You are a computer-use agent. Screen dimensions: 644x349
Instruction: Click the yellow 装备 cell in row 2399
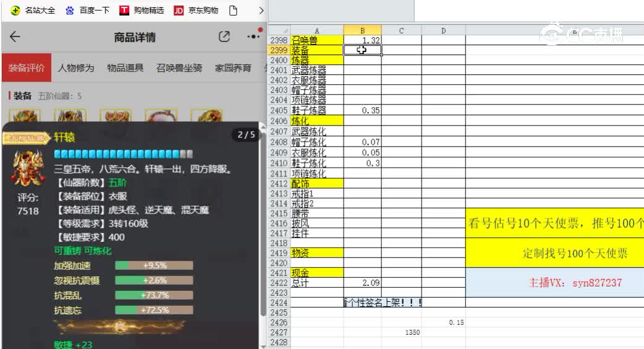[x=316, y=50]
